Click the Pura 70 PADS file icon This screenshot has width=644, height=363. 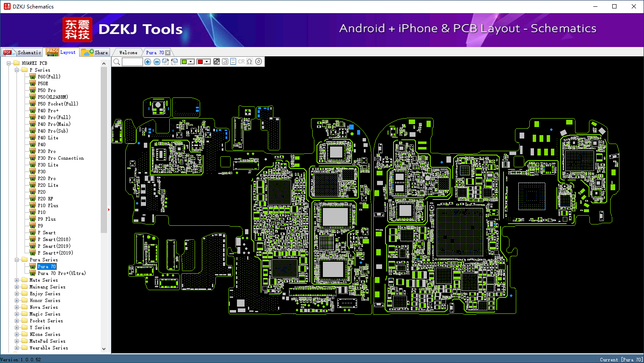(x=33, y=266)
